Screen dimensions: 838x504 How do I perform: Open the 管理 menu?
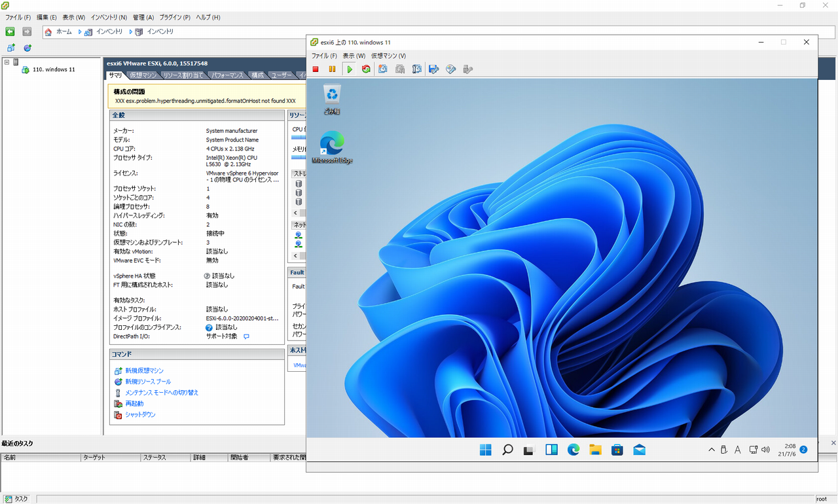[x=143, y=18]
